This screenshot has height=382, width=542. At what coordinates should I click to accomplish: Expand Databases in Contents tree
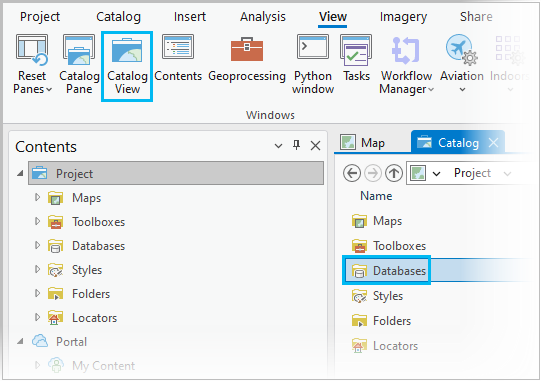pyautogui.click(x=37, y=245)
